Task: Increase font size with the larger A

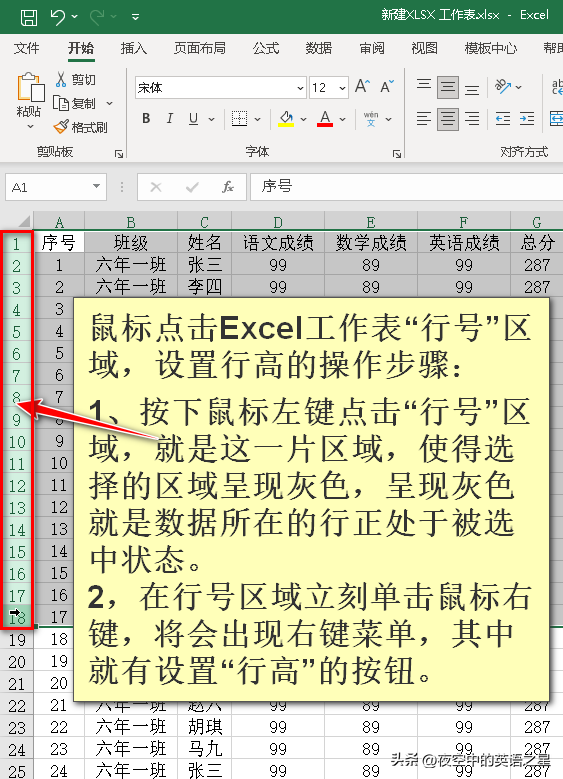Action: (362, 87)
